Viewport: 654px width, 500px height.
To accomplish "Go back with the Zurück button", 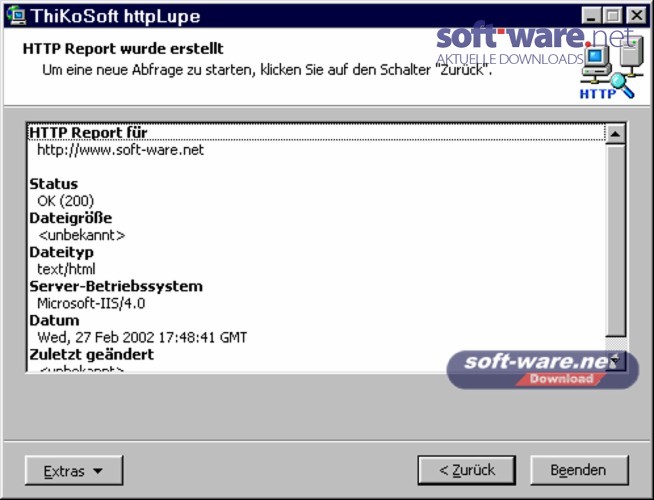I will click(x=467, y=470).
